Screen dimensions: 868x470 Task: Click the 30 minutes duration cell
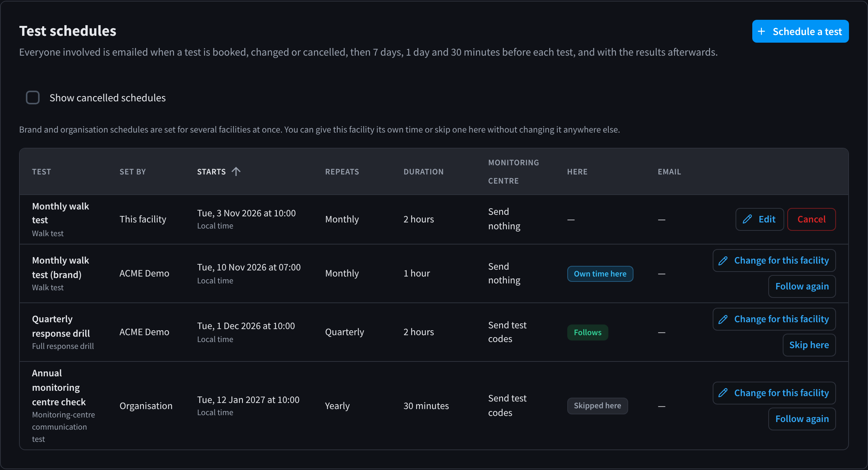click(426, 406)
